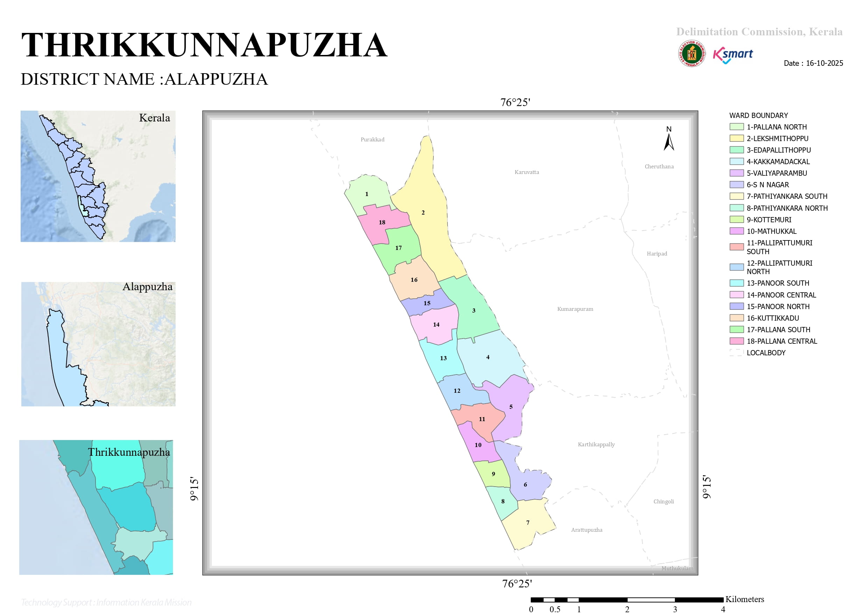Click the Purakkad label on map
Screen dimensions: 868x614
pyautogui.click(x=372, y=139)
